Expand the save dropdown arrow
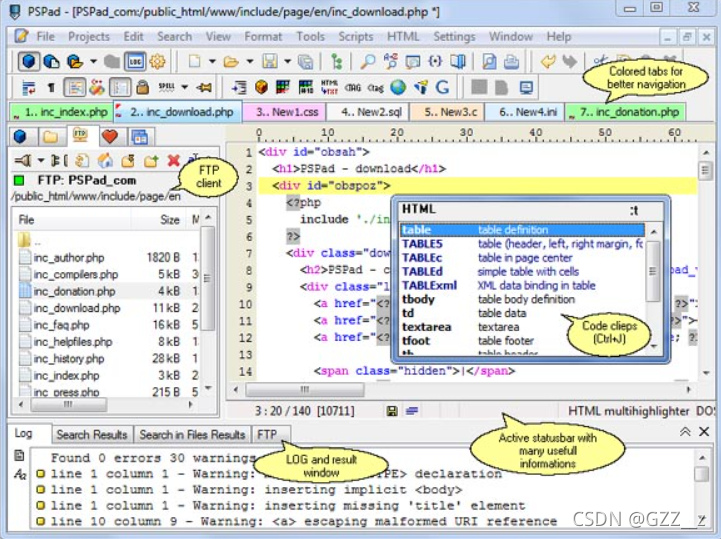 [287, 61]
